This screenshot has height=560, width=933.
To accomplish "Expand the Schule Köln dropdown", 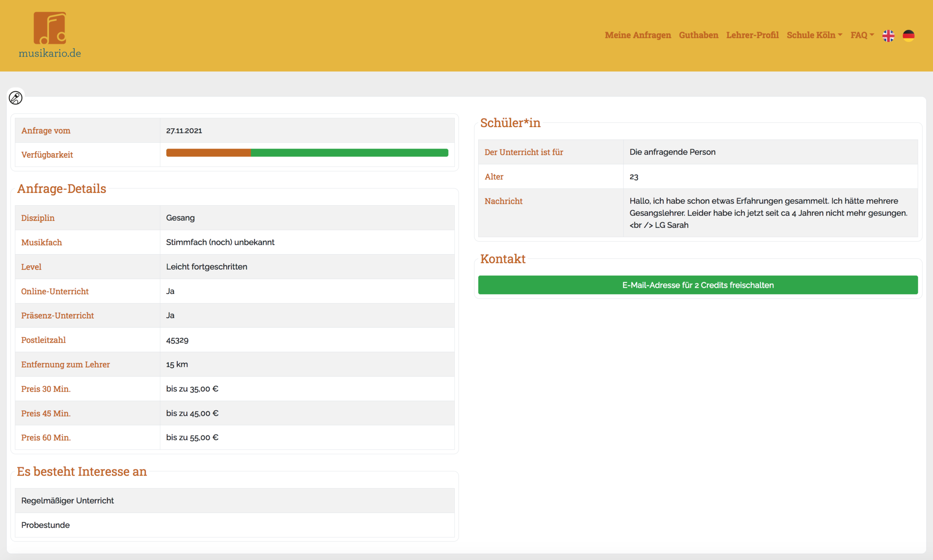I will pos(814,35).
